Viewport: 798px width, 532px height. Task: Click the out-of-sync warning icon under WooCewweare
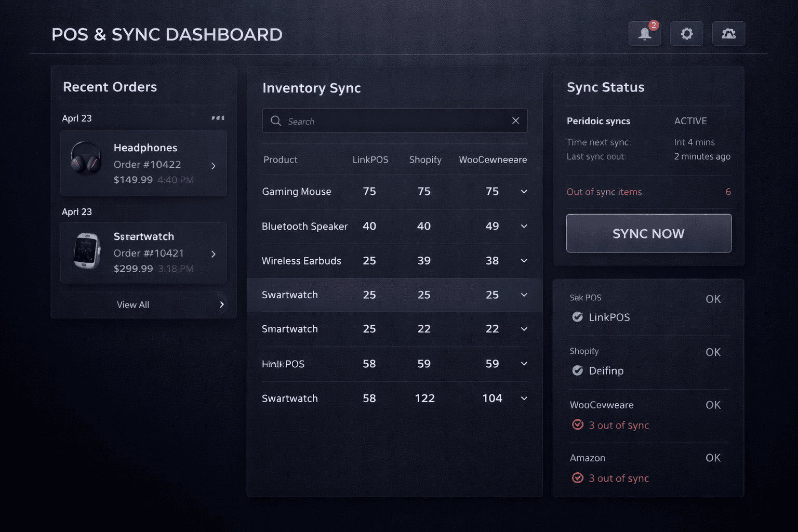578,425
